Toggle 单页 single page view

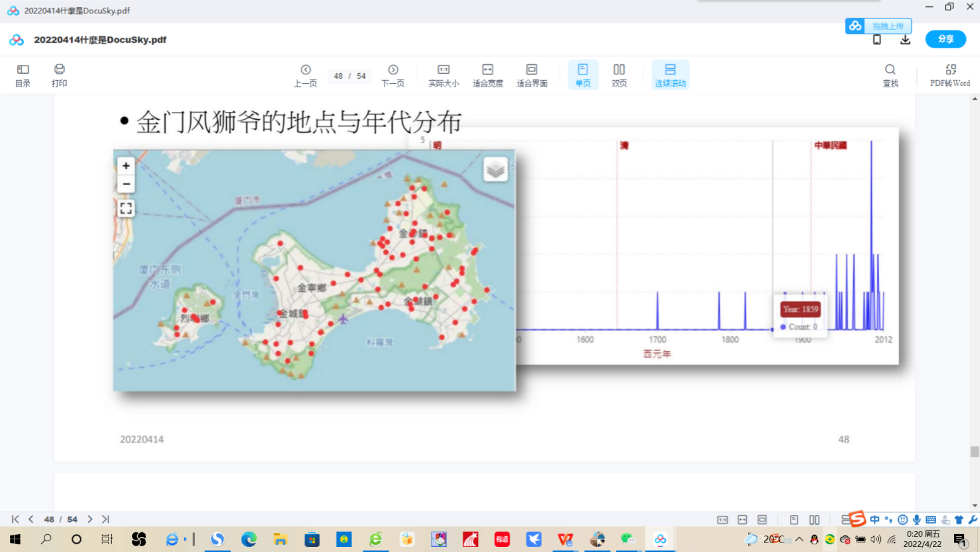click(583, 75)
